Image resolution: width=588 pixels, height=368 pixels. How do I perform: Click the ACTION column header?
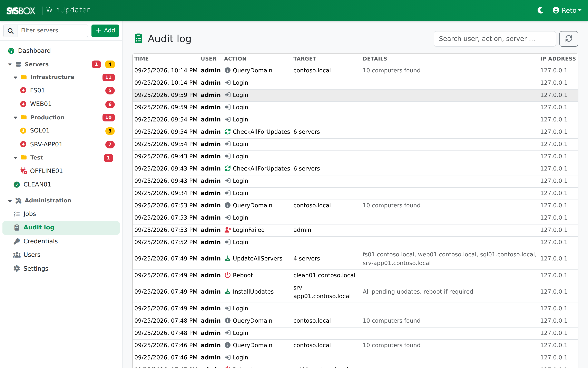[x=235, y=59]
